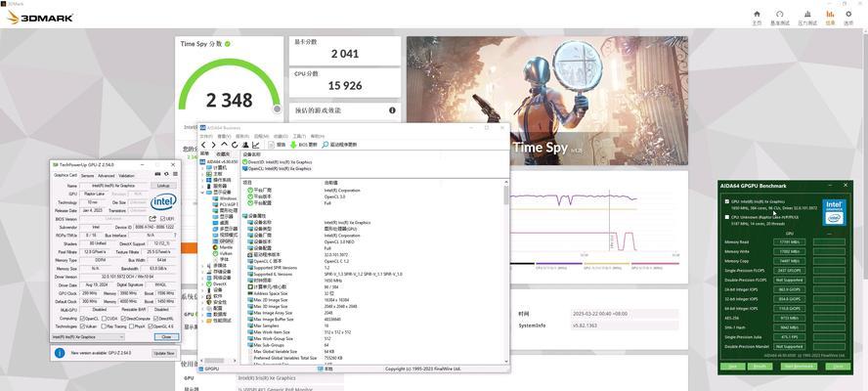This screenshot has height=391, width=868.
Task: Expand the 性能测试 tree node in AIDA64
Action: click(202, 320)
